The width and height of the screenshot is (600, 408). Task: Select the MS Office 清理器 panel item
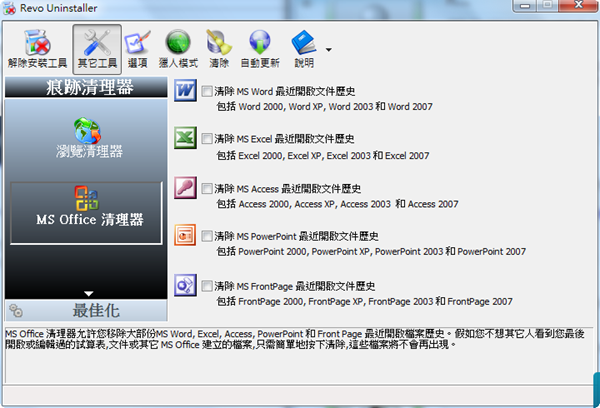(86, 213)
